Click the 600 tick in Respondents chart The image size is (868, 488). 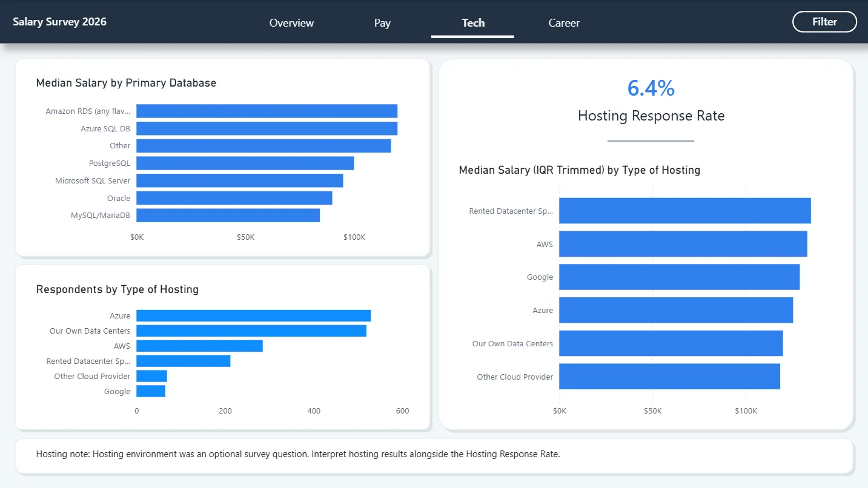(x=402, y=411)
